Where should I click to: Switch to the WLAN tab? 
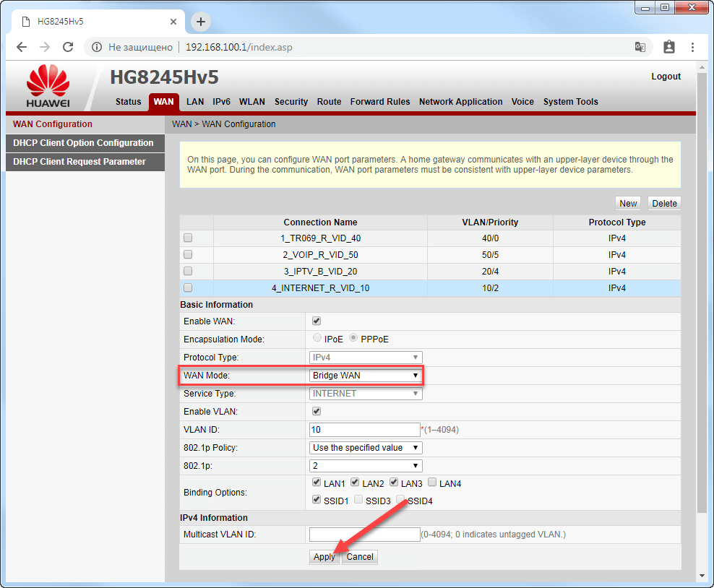click(x=251, y=102)
